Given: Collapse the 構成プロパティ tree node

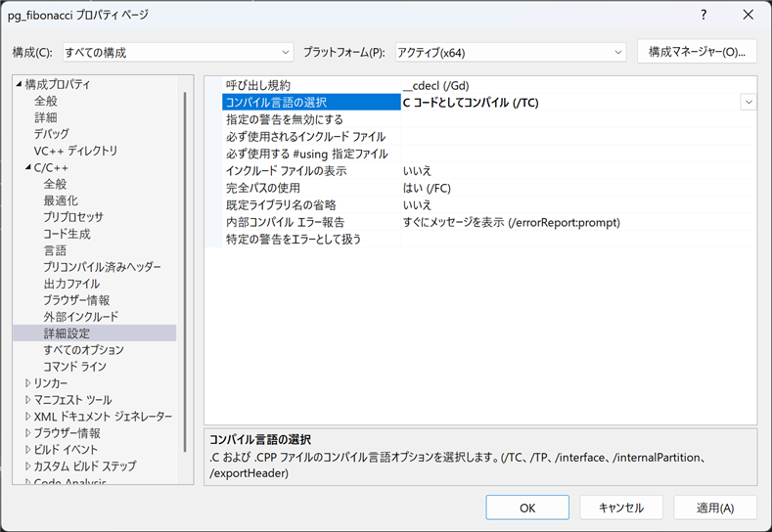Looking at the screenshot, I should point(19,84).
